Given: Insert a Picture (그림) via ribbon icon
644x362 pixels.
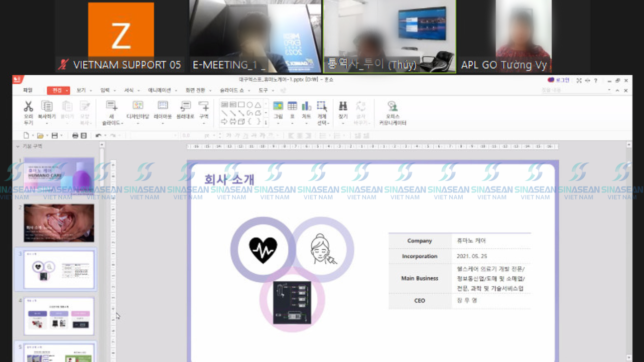Looking at the screenshot, I should pyautogui.click(x=278, y=106).
